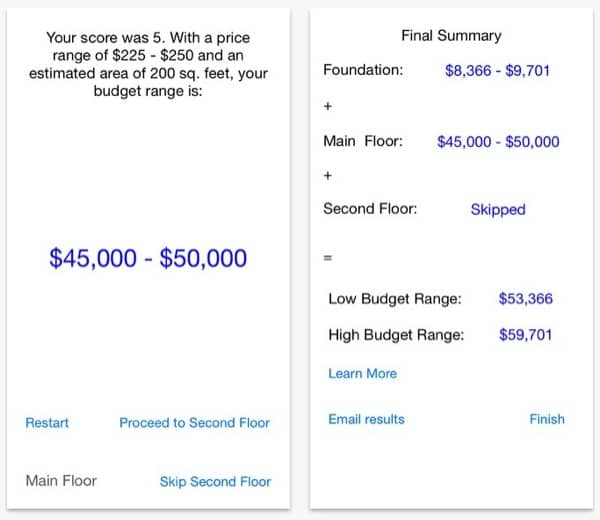Click the score description paragraph text
Screen dimensions: 600x520
coord(148,64)
